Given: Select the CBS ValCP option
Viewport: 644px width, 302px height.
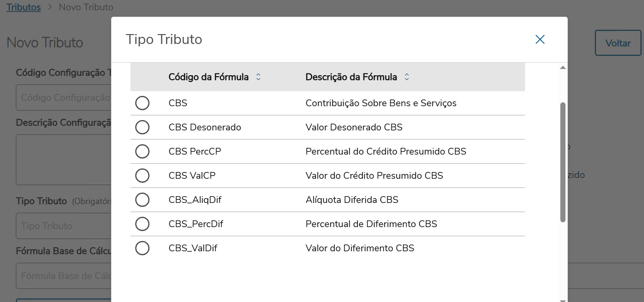Looking at the screenshot, I should (x=142, y=175).
